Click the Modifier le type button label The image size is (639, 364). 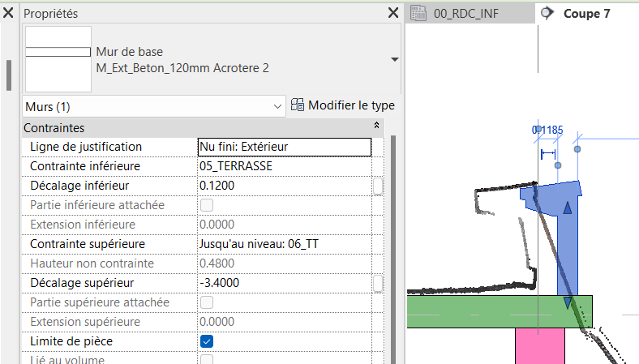[x=351, y=105]
